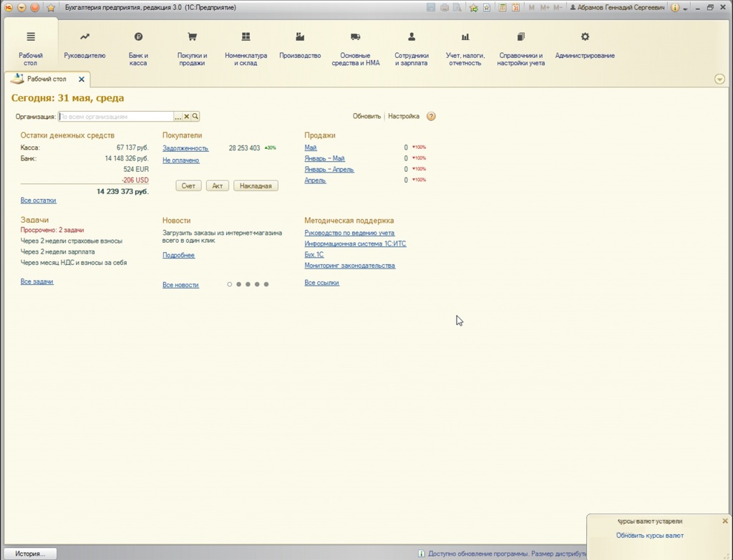Click the Print preview icon in title bar
This screenshot has height=560, width=733.
tap(457, 7)
